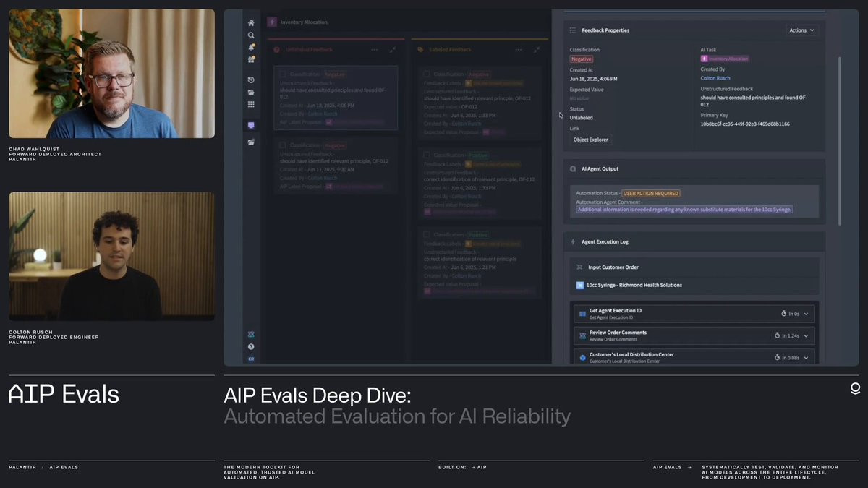868x488 pixels.
Task: Check the Jun 6 1:33 PM Positive card
Action: coord(427,155)
